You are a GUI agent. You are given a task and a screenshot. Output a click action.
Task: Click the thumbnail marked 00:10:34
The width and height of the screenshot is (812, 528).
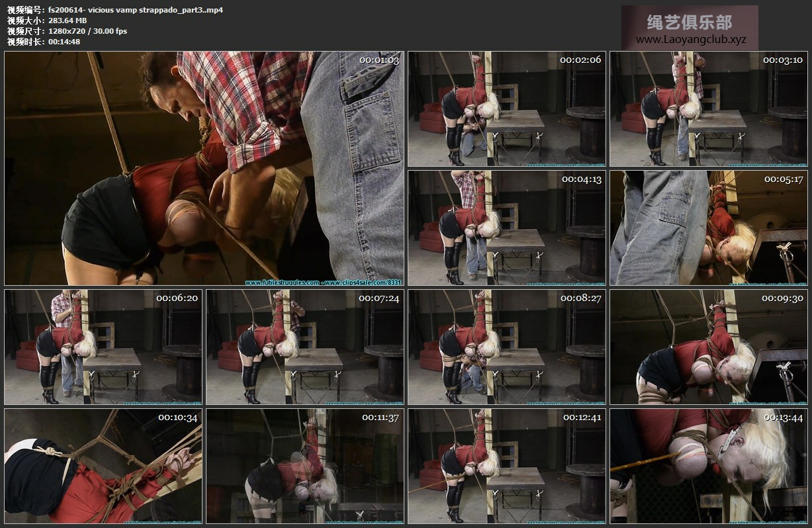[x=103, y=466]
